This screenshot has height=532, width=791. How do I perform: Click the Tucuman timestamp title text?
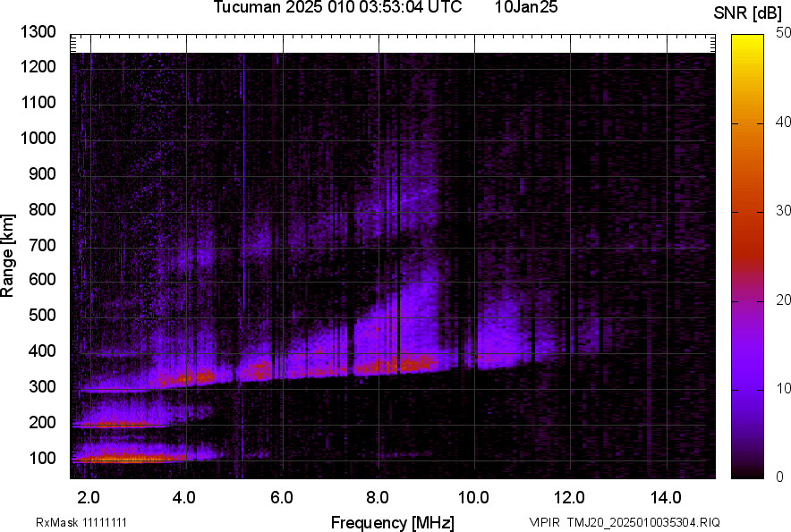pos(337,8)
